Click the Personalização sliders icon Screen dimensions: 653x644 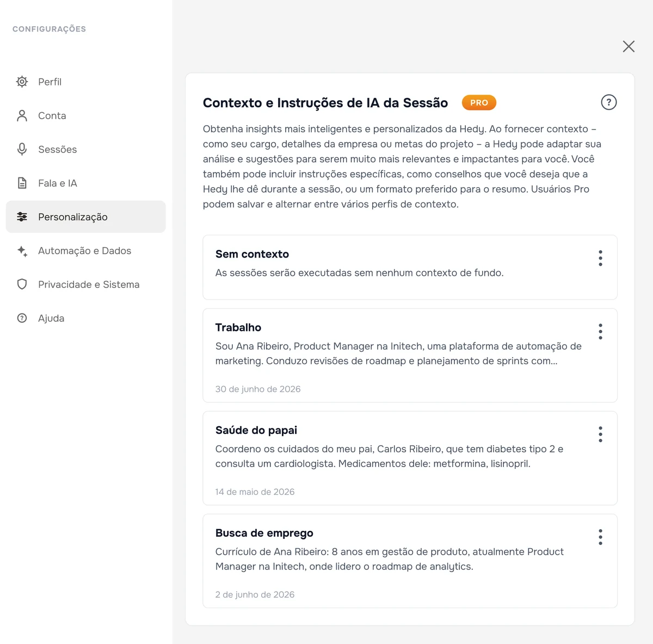click(x=22, y=217)
